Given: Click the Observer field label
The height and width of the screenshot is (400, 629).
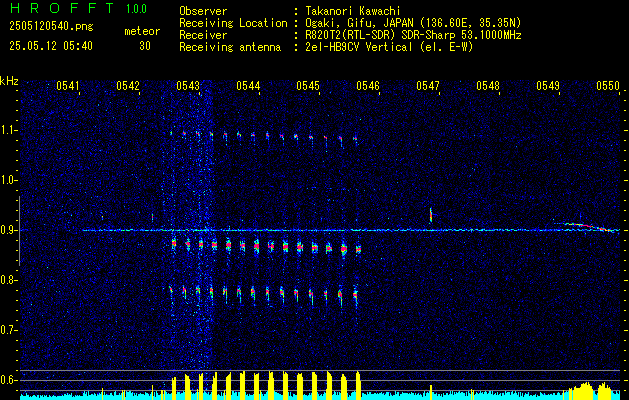Looking at the screenshot, I should coord(203,12).
